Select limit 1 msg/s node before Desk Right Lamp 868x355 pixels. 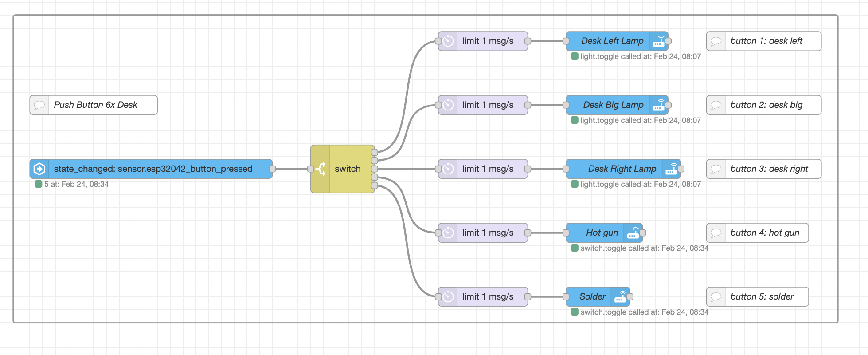pyautogui.click(x=483, y=169)
